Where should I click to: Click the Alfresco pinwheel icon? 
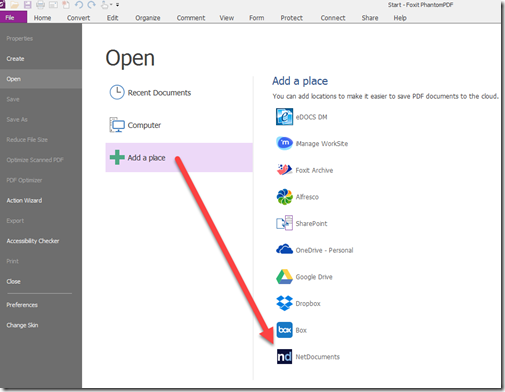point(284,197)
